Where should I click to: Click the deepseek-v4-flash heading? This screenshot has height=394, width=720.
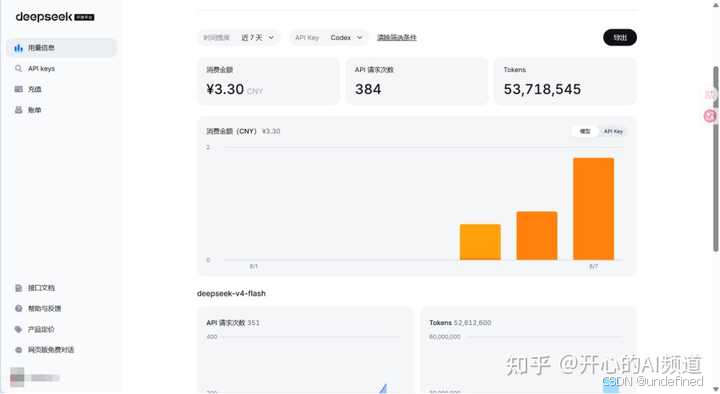click(231, 293)
